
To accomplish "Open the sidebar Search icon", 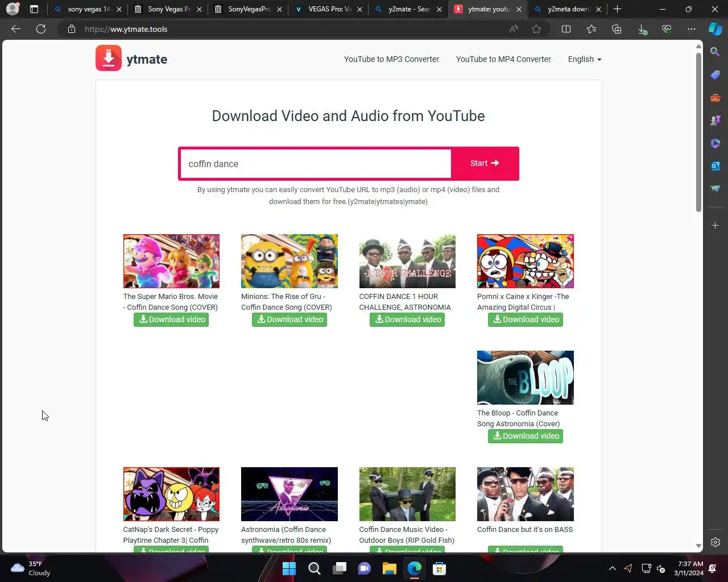I will tap(715, 52).
